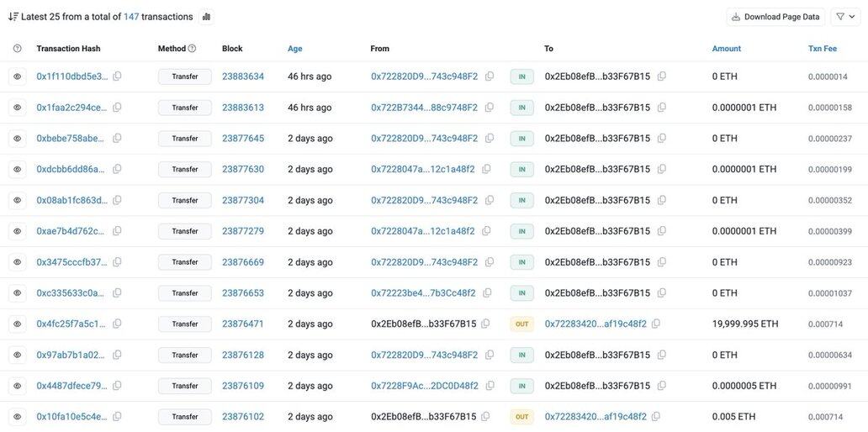Click the Txn Fee column header

pyautogui.click(x=822, y=49)
